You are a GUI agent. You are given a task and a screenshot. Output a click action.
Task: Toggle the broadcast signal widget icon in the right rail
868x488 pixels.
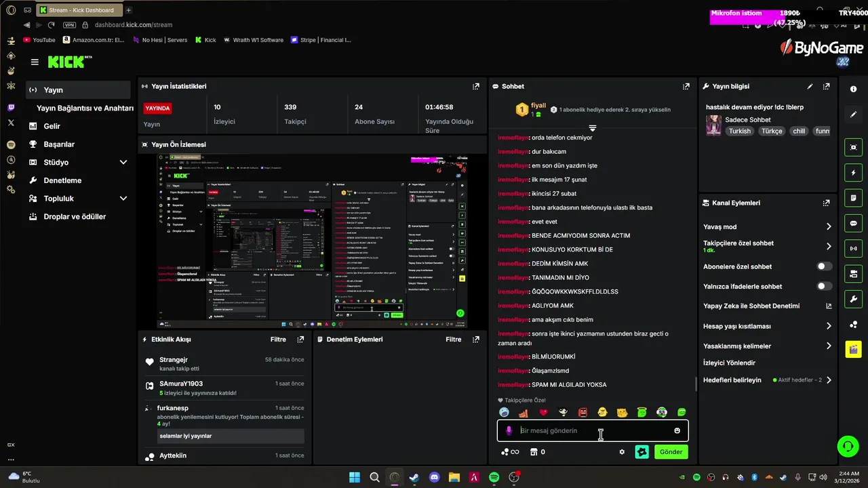point(853,249)
